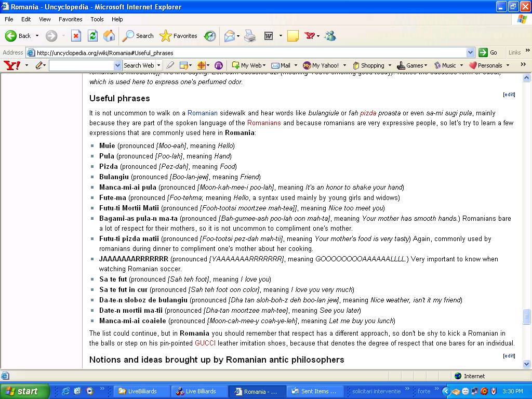Go to the Home page
Image resolution: width=532 pixels, height=399 pixels.
point(109,36)
